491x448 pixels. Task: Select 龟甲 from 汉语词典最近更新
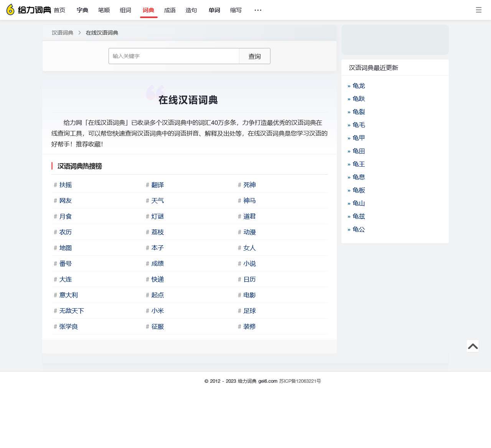358,138
